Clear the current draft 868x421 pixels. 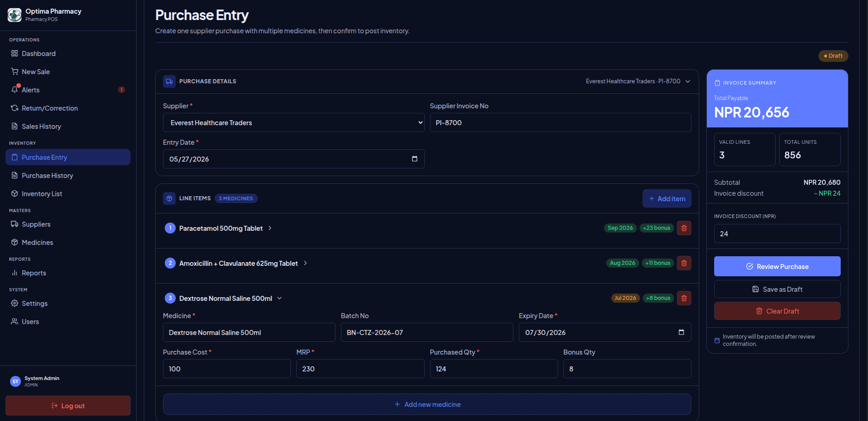(x=777, y=311)
